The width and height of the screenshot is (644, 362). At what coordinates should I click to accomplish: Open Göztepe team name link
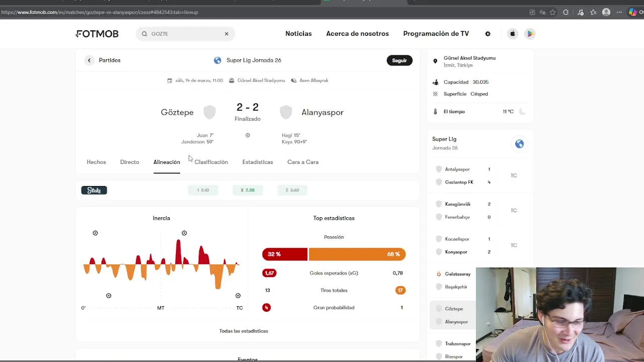click(177, 112)
